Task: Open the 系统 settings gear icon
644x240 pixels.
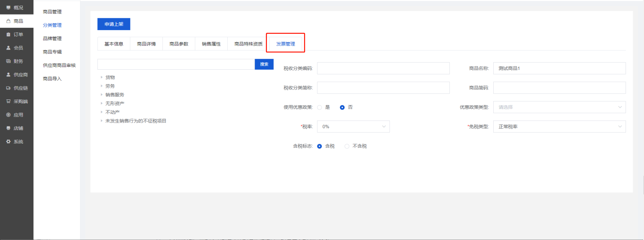Action: 8,142
